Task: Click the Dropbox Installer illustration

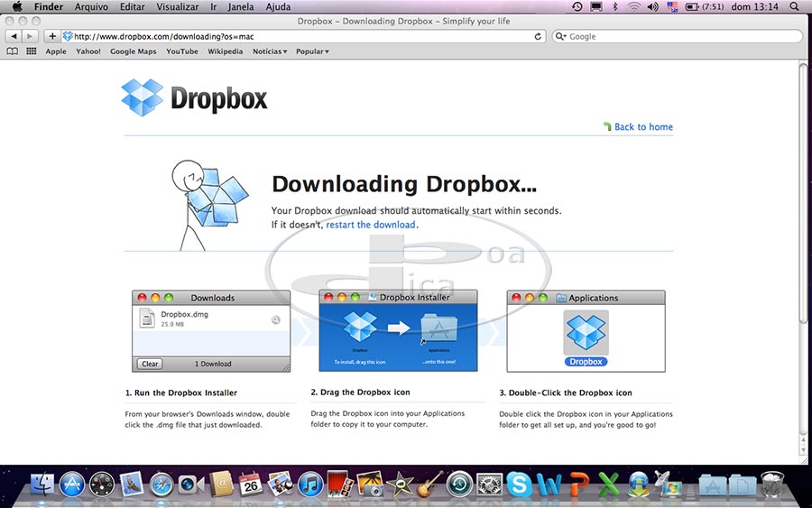Action: 398,331
